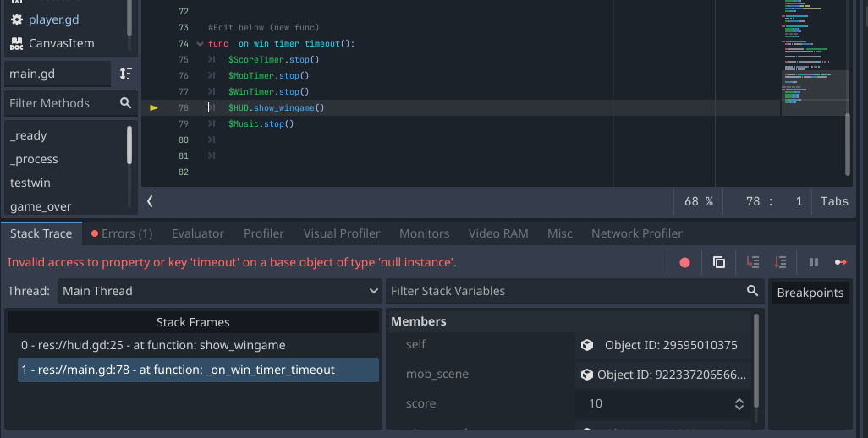Click the score value stepper arrows
The height and width of the screenshot is (438, 868).
pyautogui.click(x=739, y=404)
